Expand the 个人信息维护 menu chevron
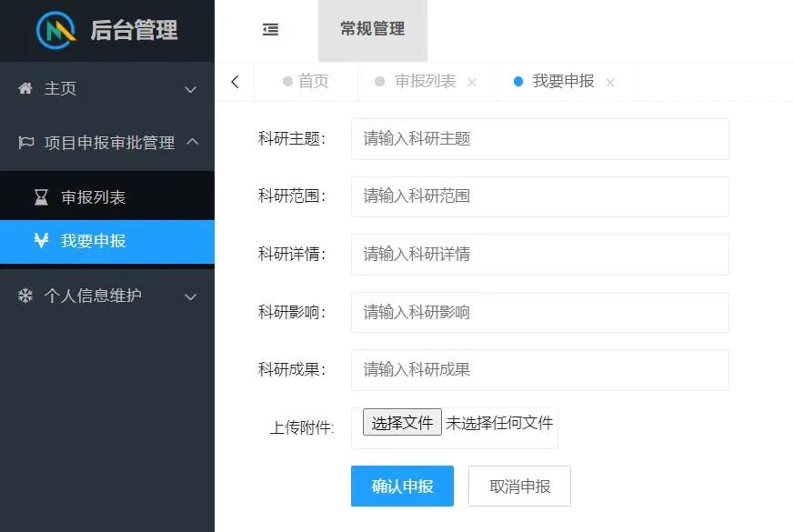 pos(190,297)
